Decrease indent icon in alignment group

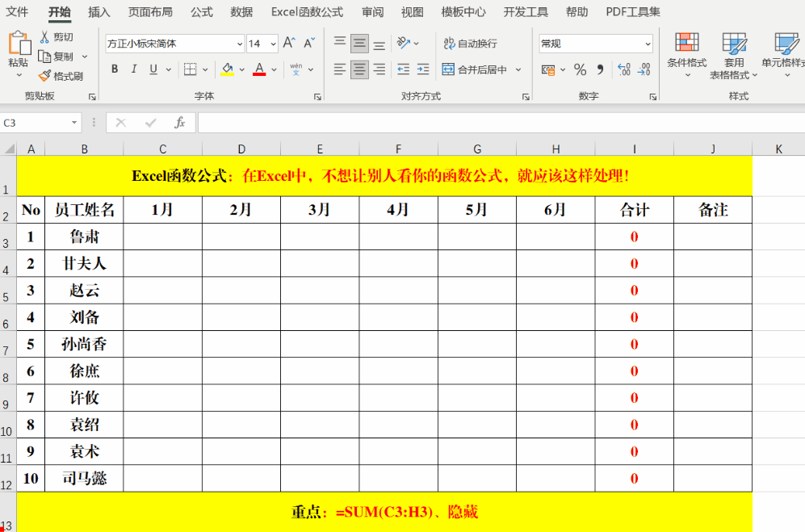click(404, 69)
